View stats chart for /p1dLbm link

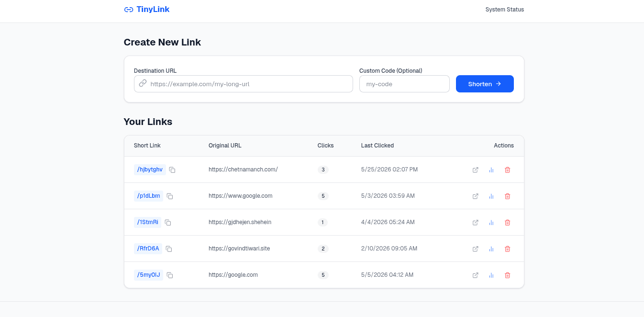pyautogui.click(x=491, y=196)
